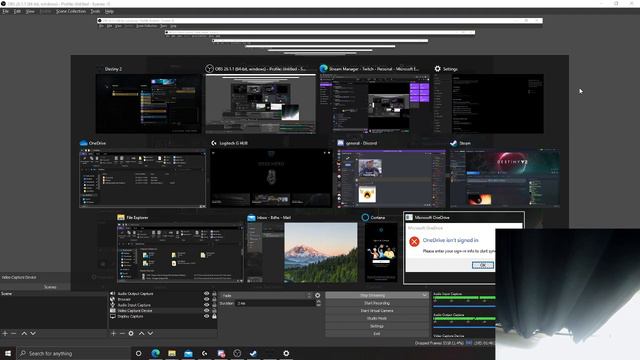This screenshot has width=640, height=360.
Task: Adjust the transition Duration stepper arrows
Action: pyautogui.click(x=318, y=303)
